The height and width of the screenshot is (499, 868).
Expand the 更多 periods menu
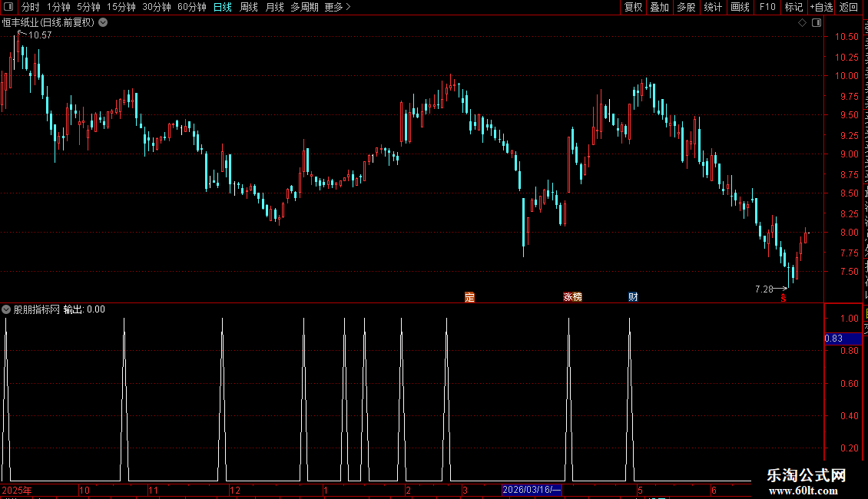337,7
